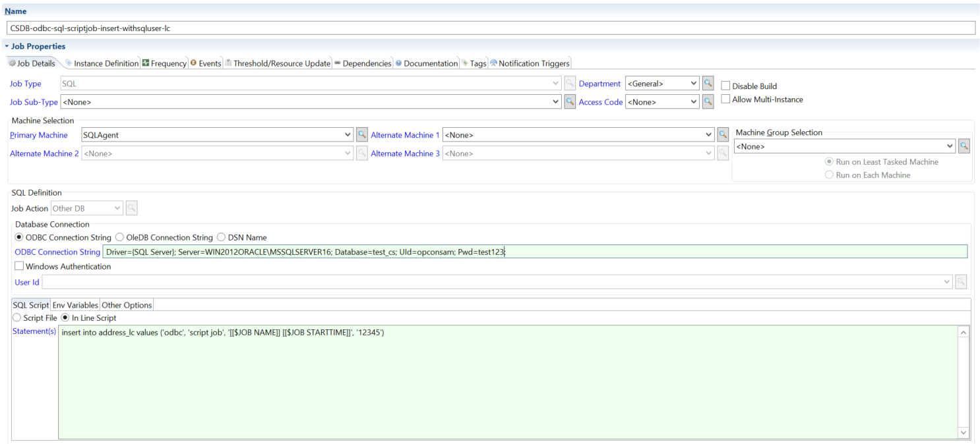The image size is (980, 444).
Task: Click the Statement(s) label
Action: click(34, 331)
